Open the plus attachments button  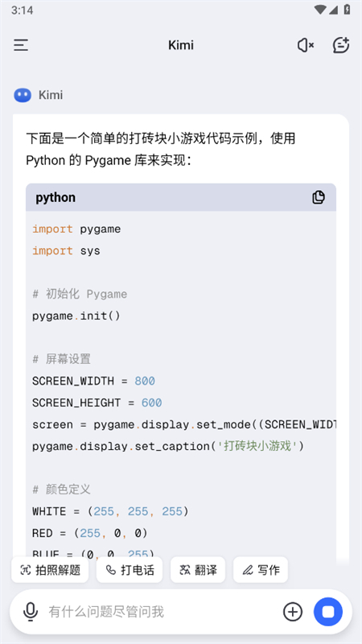pos(293,612)
